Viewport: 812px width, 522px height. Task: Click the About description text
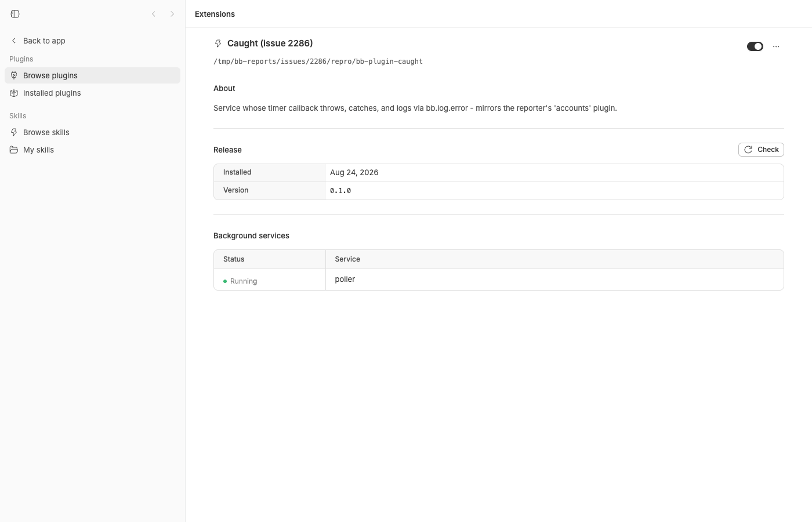(x=415, y=108)
